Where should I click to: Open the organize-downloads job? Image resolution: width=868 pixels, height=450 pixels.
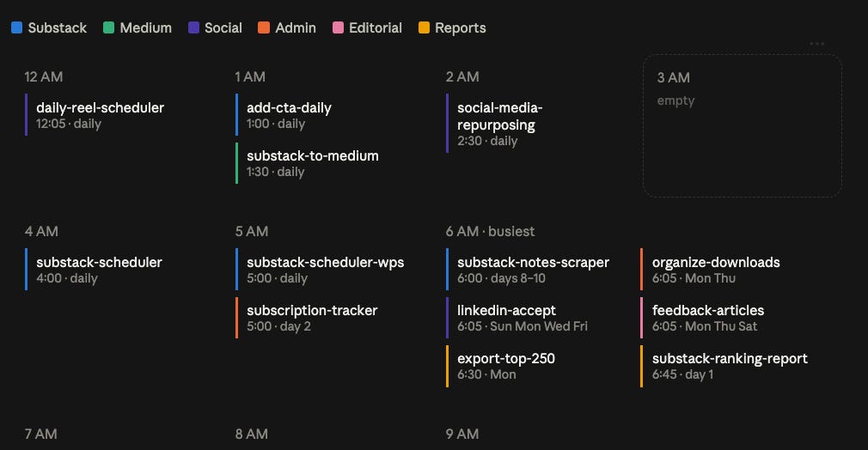point(711,270)
